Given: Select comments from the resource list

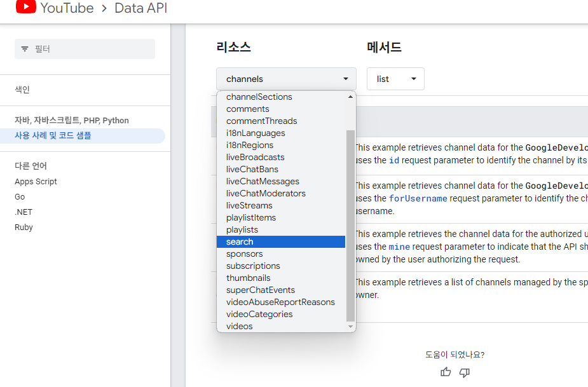Looking at the screenshot, I should tap(281, 109).
